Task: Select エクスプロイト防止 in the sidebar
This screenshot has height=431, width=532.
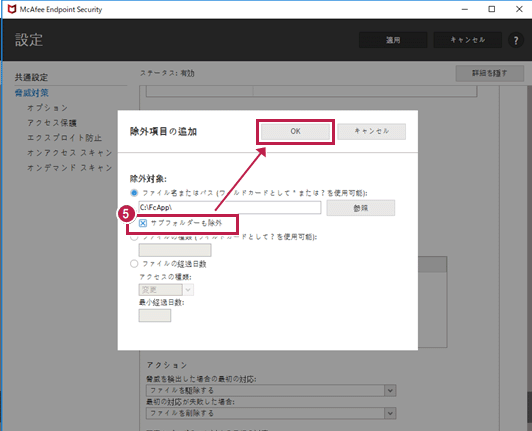Action: (x=64, y=138)
